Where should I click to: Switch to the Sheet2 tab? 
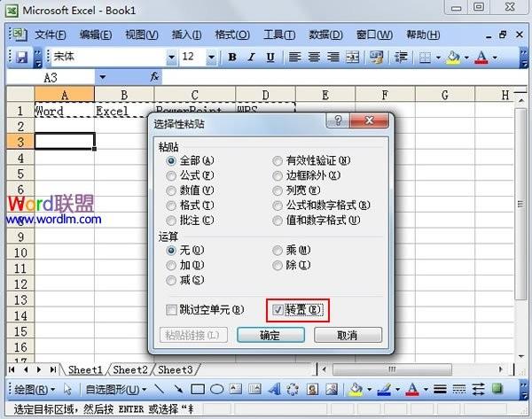tap(130, 369)
